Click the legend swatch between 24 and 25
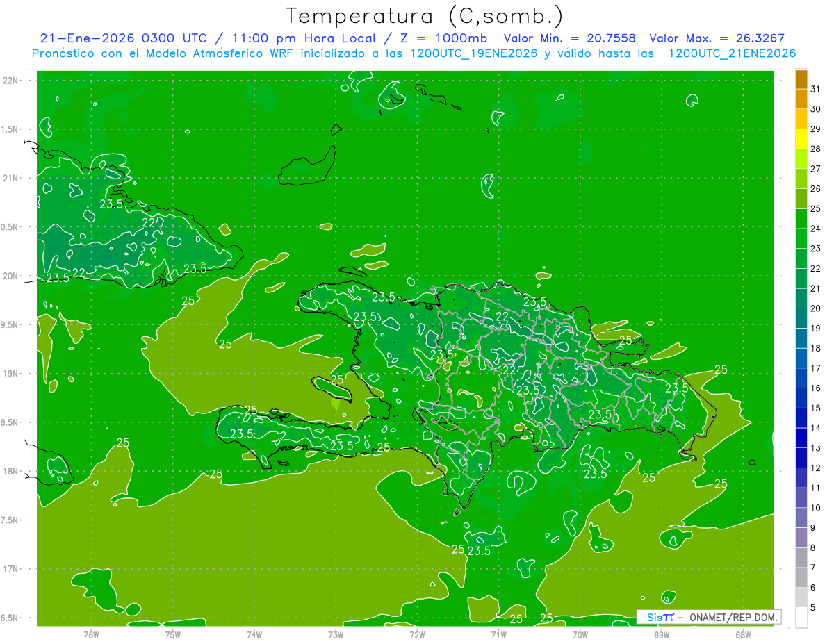Image resolution: width=834 pixels, height=644 pixels. pyautogui.click(x=801, y=219)
